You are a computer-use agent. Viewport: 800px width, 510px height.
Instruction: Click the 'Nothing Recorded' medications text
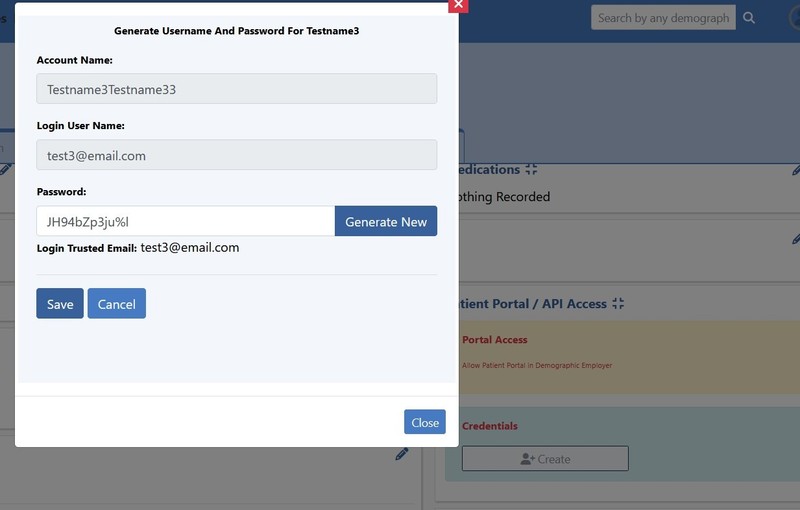pyautogui.click(x=504, y=197)
